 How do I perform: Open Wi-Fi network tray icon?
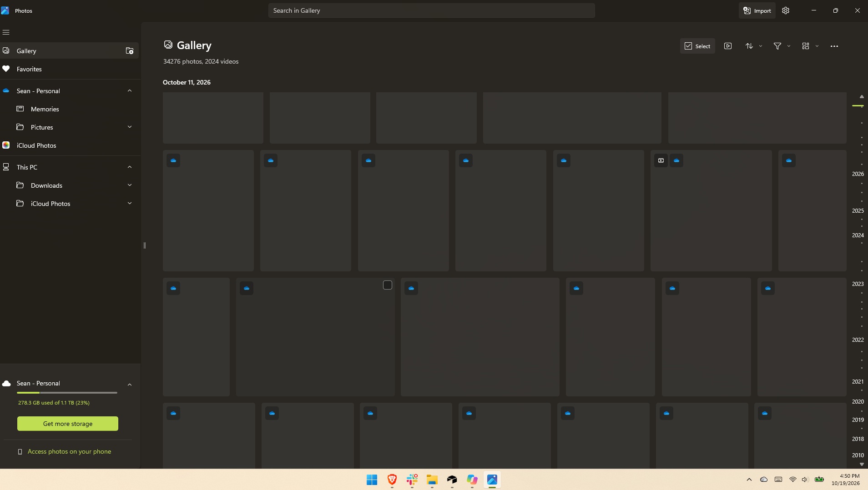coord(792,480)
